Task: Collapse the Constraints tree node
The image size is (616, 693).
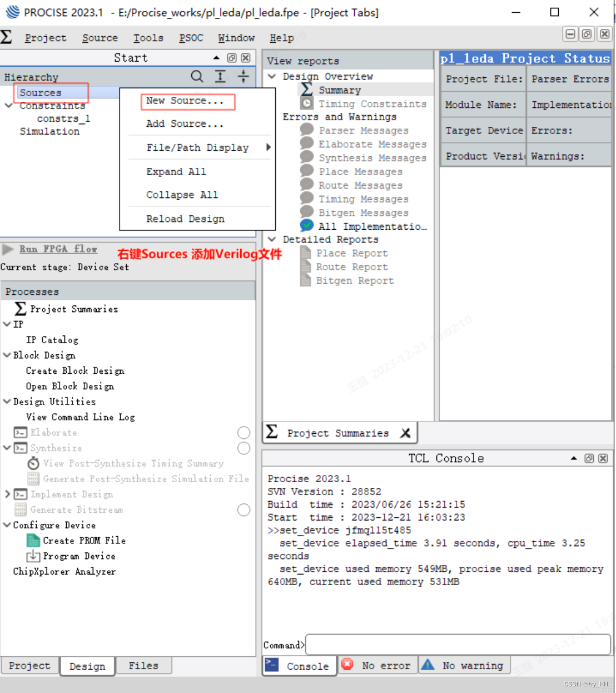Action: (8, 105)
